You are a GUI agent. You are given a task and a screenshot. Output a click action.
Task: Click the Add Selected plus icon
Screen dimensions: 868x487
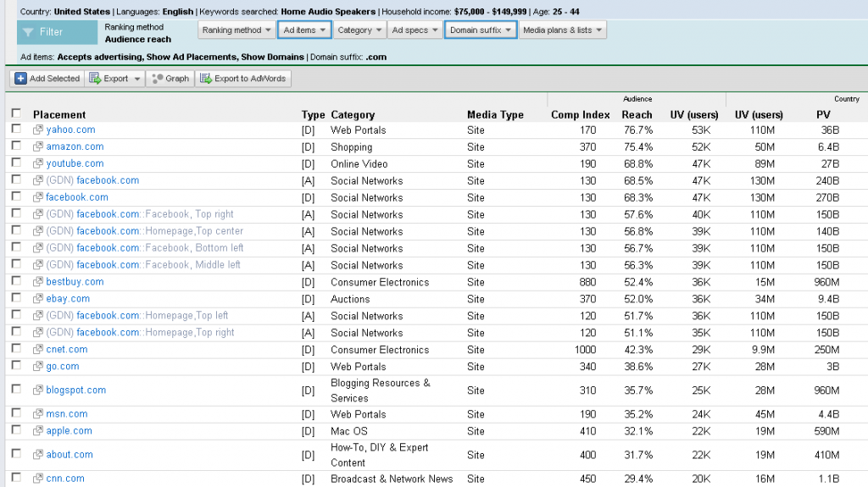[20, 79]
